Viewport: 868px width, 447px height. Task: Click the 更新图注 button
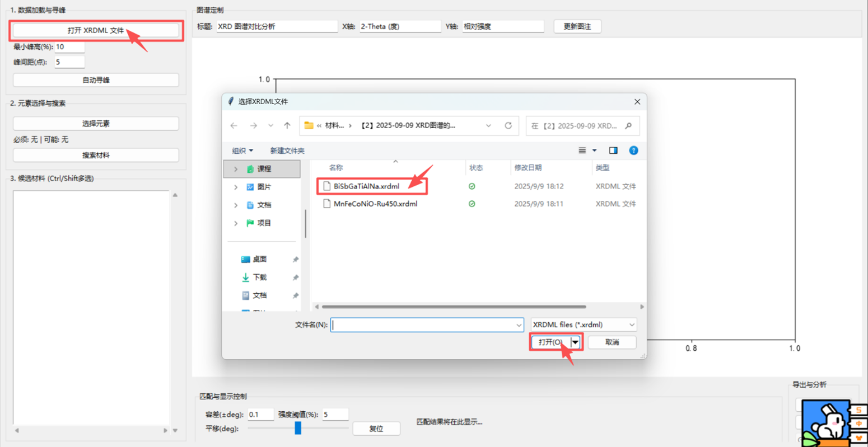576,26
